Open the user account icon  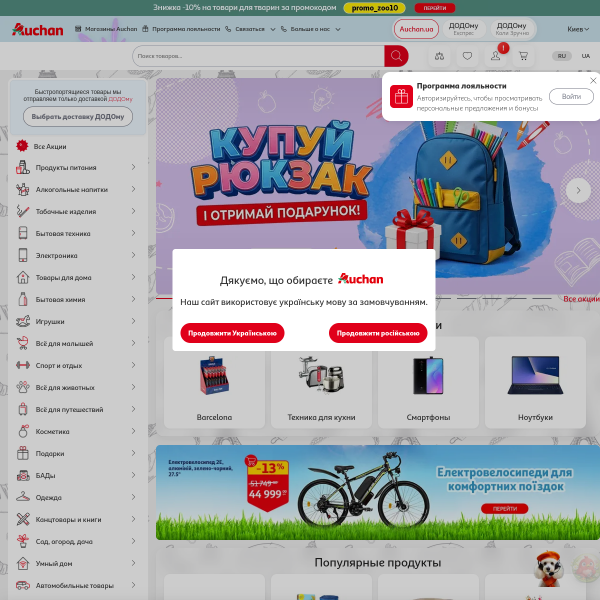point(496,56)
